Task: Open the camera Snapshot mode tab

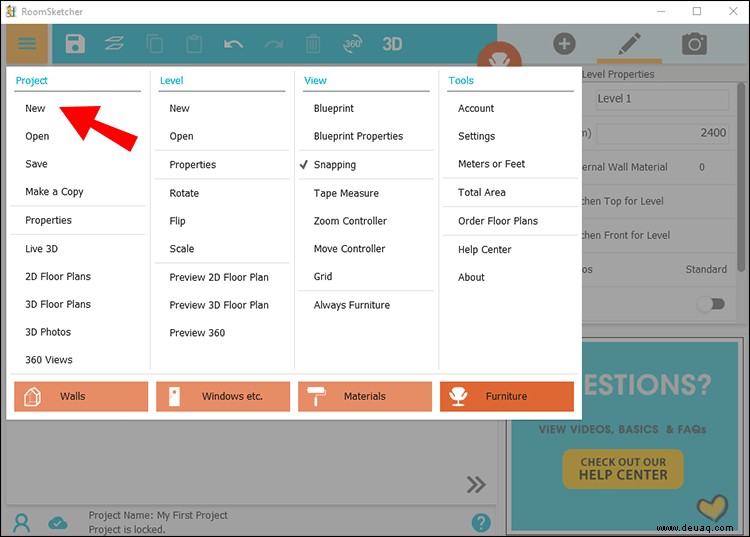Action: pyautogui.click(x=694, y=44)
